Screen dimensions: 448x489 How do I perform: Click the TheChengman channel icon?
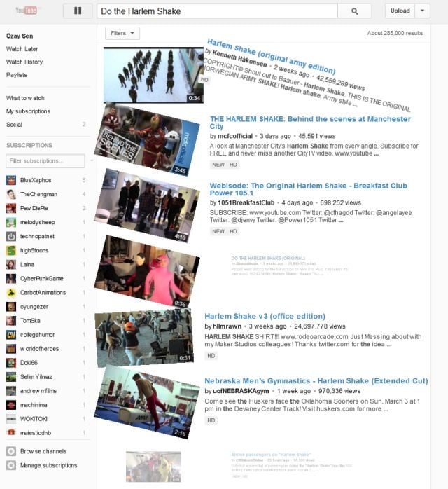[11, 194]
